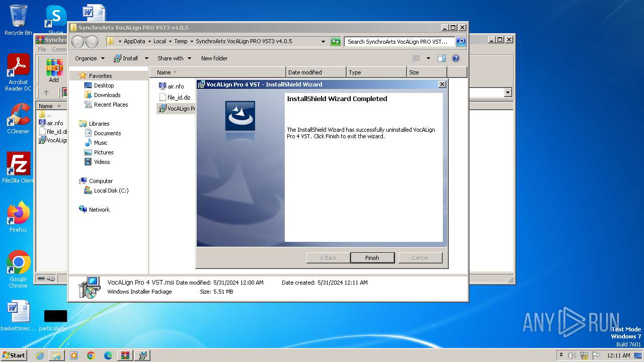Sort by Type column header
The width and height of the screenshot is (644, 362).
click(x=376, y=72)
